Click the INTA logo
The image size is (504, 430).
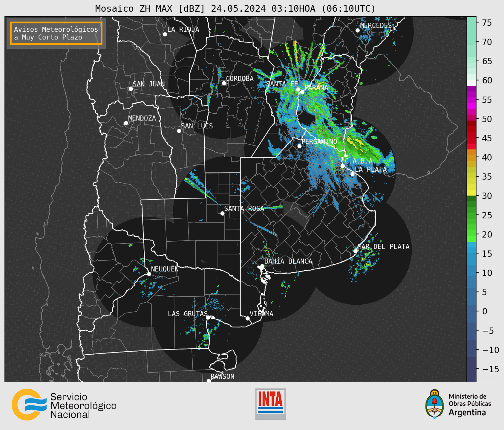point(270,404)
